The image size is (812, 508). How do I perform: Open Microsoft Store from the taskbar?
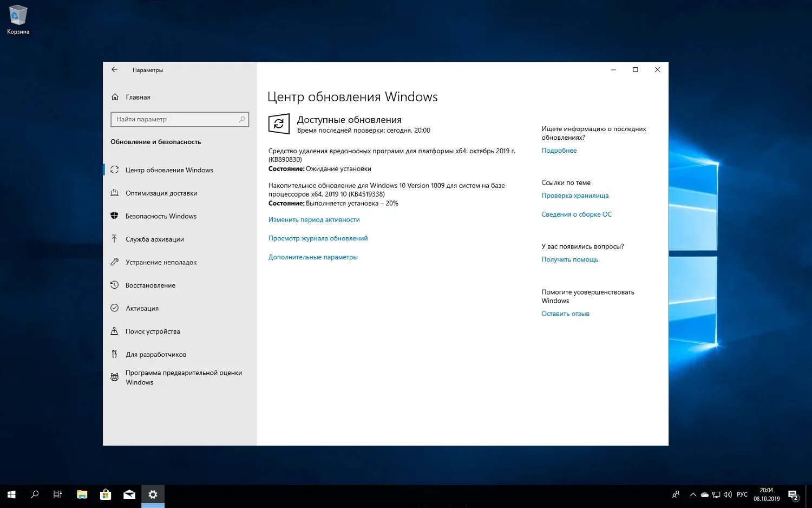coord(106,494)
